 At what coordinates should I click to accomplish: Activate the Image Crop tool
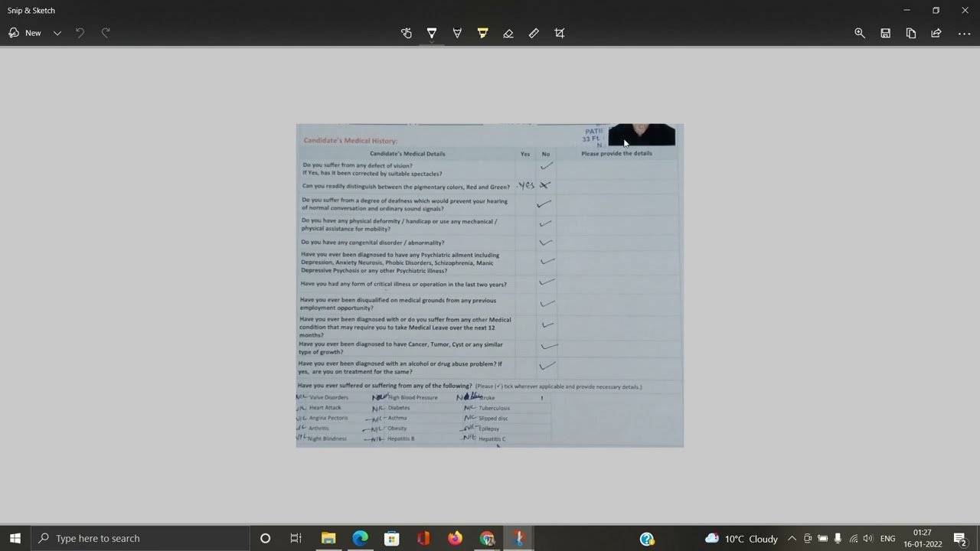(x=559, y=33)
